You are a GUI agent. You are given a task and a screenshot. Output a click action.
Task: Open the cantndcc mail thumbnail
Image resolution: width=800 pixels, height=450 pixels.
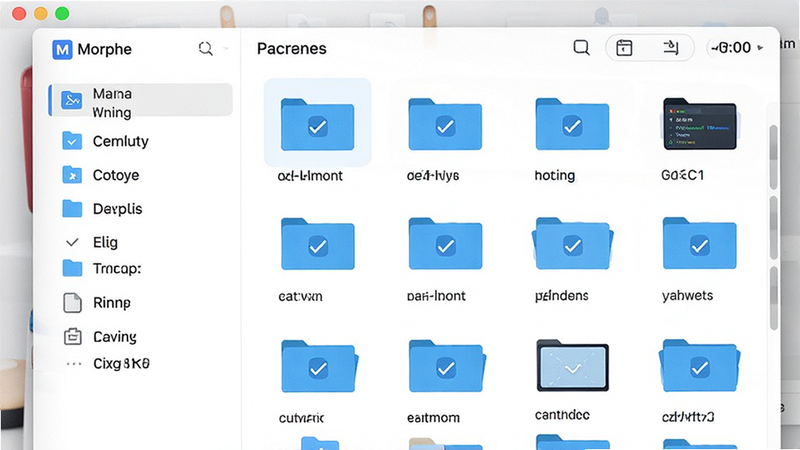click(572, 365)
